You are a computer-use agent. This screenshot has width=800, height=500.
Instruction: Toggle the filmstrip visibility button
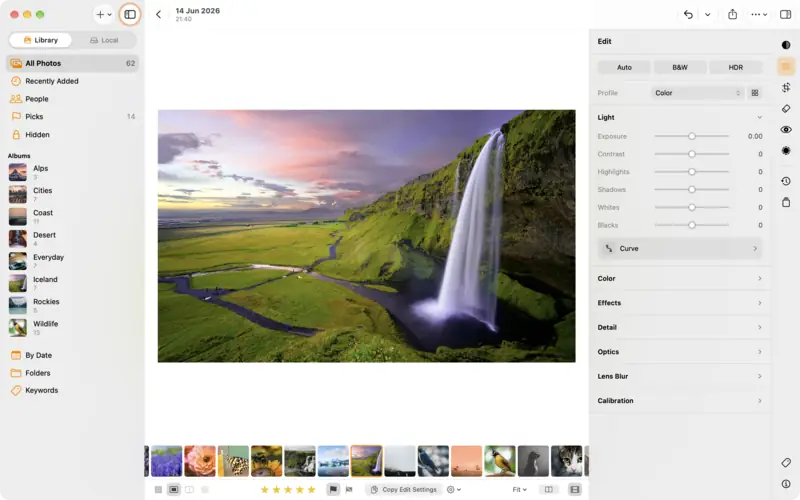[574, 490]
